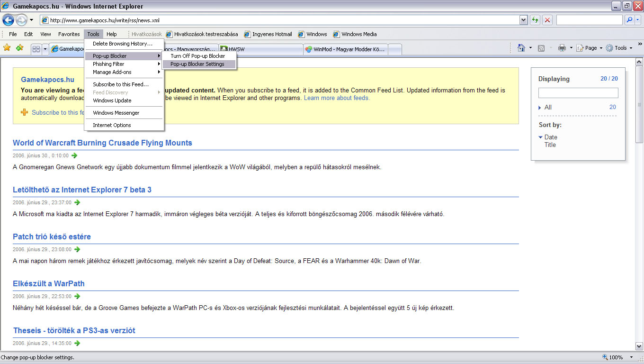Select Subscribe to this Feed menu item
The height and width of the screenshot is (364, 644).
[124, 84]
